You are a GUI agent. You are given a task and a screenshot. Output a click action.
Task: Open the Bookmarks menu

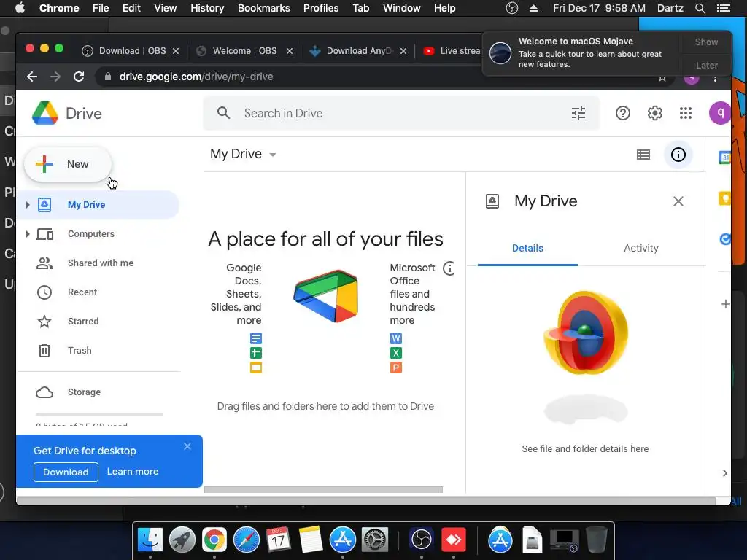pos(263,8)
